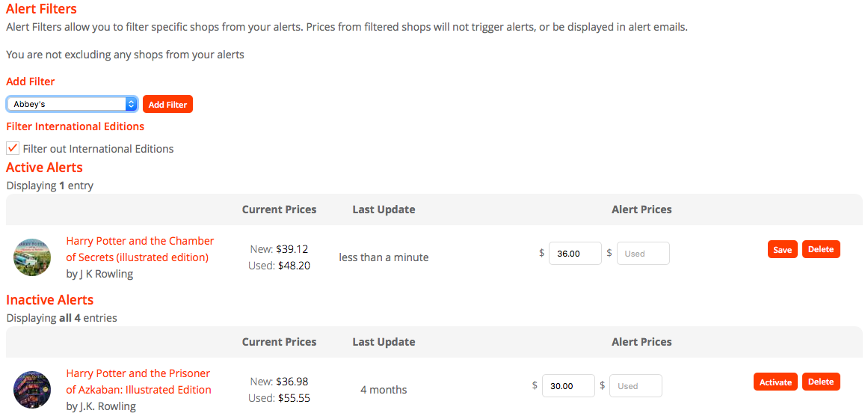Click Alert Prices header in Active Alerts
The image size is (868, 419).
point(641,209)
